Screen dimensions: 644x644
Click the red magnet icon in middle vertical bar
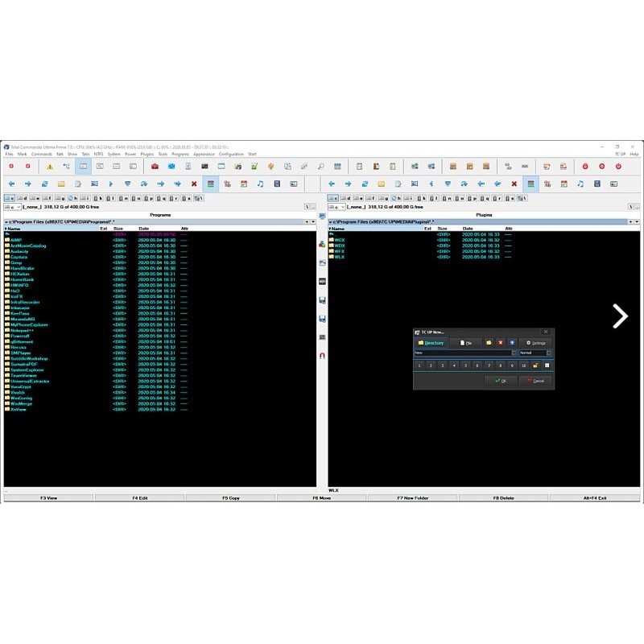click(x=322, y=356)
